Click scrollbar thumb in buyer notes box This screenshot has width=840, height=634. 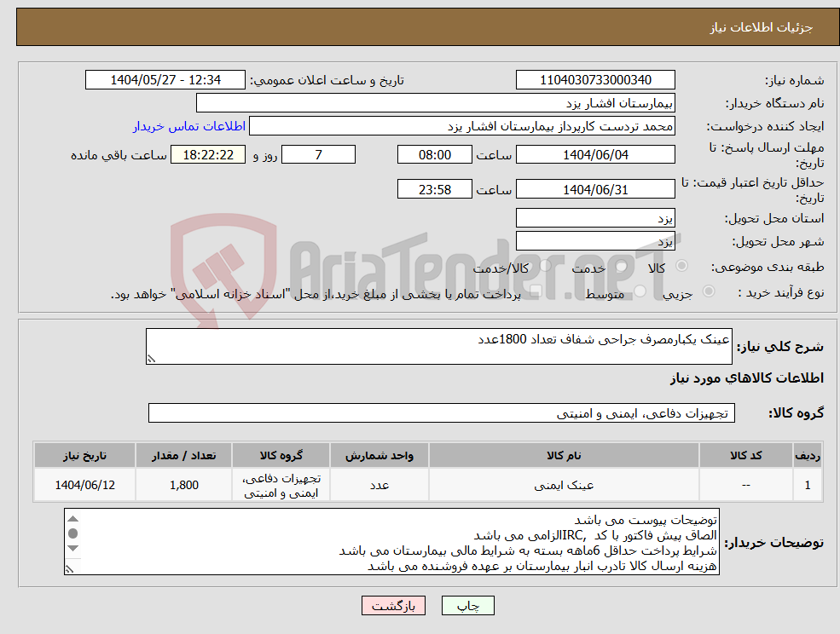[x=73, y=533]
